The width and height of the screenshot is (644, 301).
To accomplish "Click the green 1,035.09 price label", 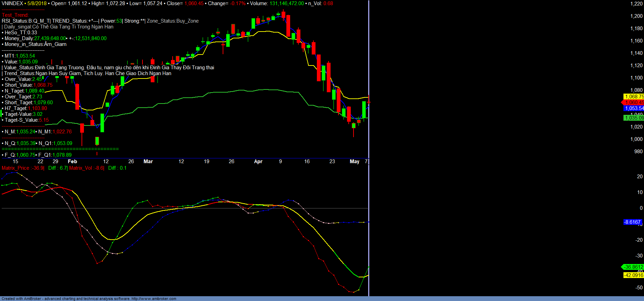I will (634, 118).
